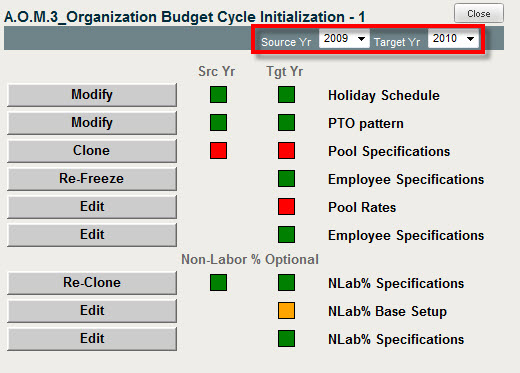Click Re-Freeze button for Employee Specifications
Image resolution: width=520 pixels, height=373 pixels.
(x=92, y=179)
